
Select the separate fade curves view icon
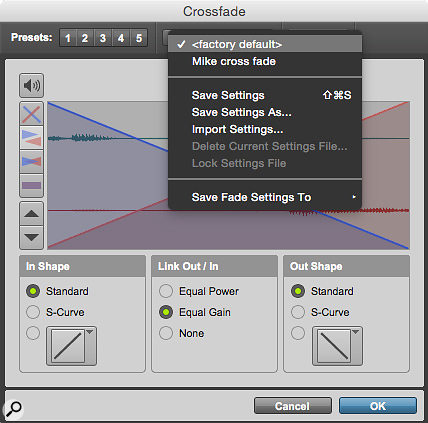tap(31, 138)
